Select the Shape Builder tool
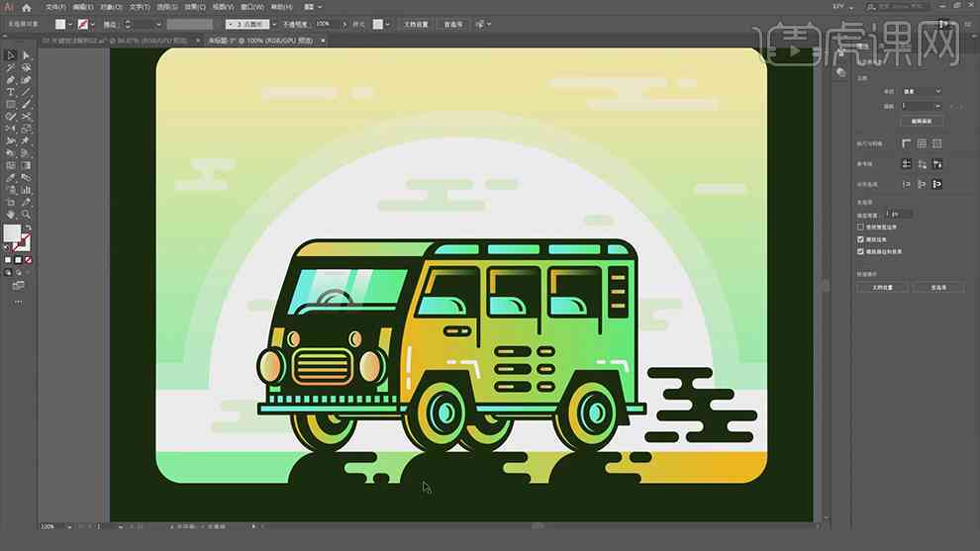Screen dimensions: 980x551 [11, 153]
